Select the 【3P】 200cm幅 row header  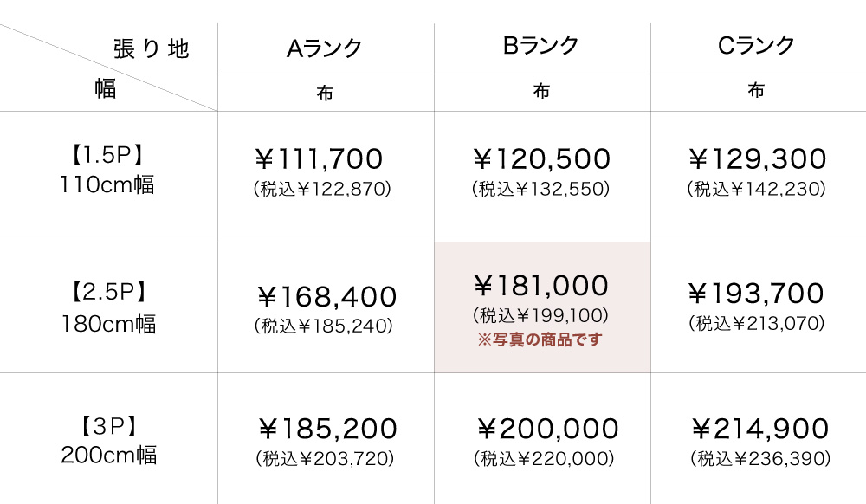tap(107, 441)
